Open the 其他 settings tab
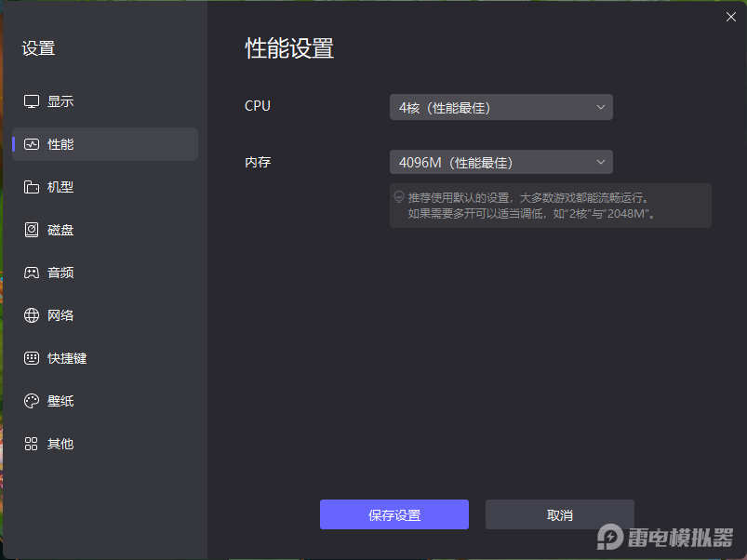The height and width of the screenshot is (560, 747). pos(105,444)
